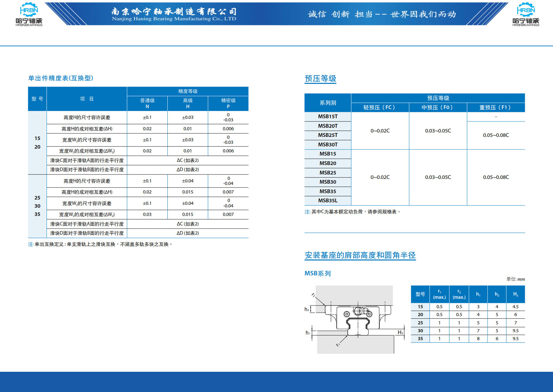Viewport: 553px width, 392px height.
Task: Click the H2 column header in shoulder table
Action: pyautogui.click(x=516, y=294)
